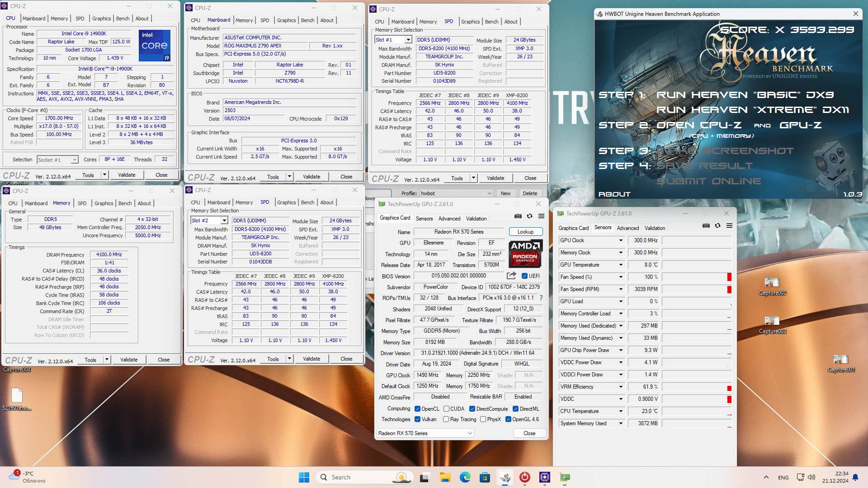The height and width of the screenshot is (488, 868).
Task: Click the GPU-Z Name field Radeon RX 570 Series
Action: coord(459,232)
